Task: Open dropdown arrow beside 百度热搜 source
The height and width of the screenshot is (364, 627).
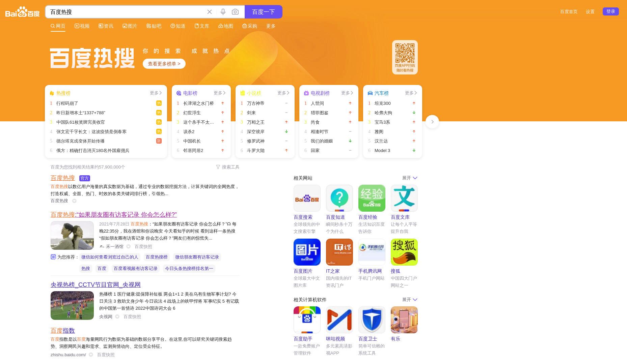Action: click(74, 201)
